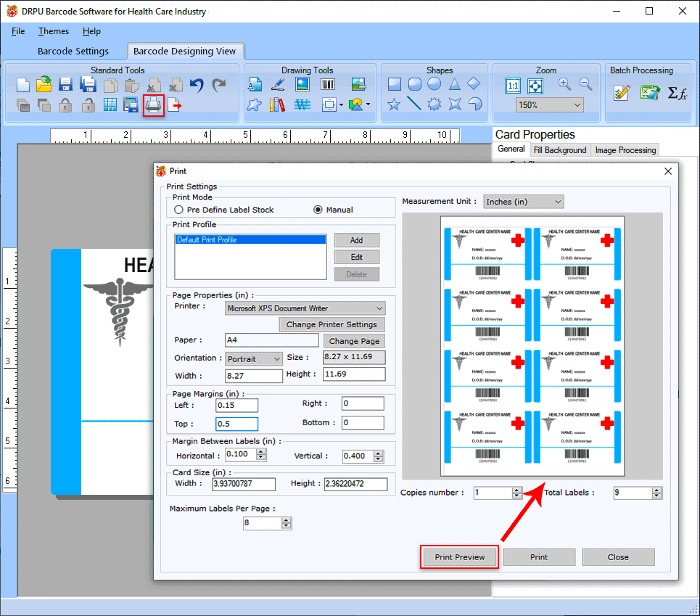The height and width of the screenshot is (616, 700).
Task: Click inside the Left margin field
Action: tap(236, 406)
